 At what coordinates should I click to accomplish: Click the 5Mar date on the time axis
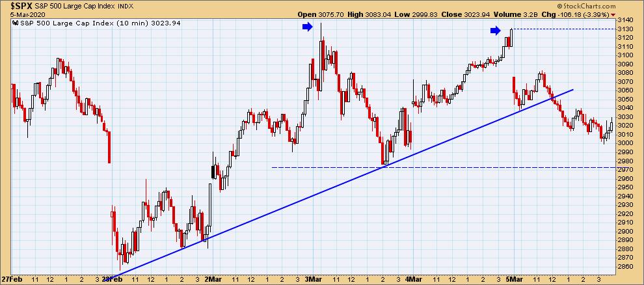pyautogui.click(x=515, y=279)
